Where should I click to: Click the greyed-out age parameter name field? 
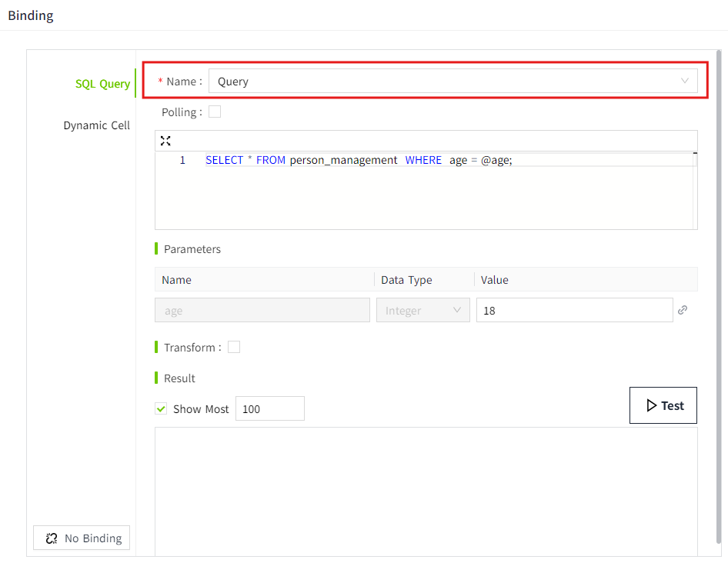tap(262, 311)
